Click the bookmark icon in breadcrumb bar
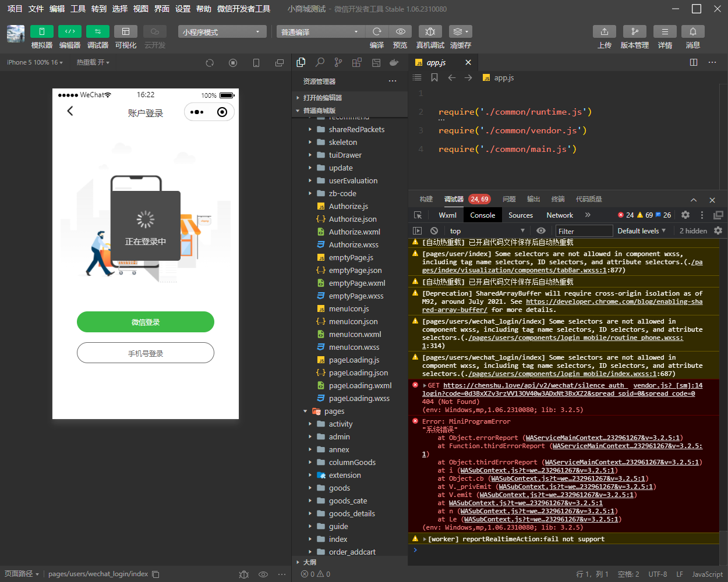728x582 pixels. click(x=434, y=77)
